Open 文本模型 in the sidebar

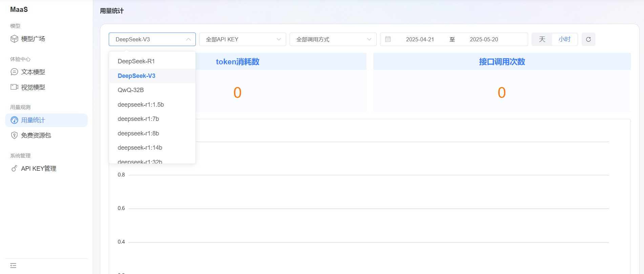click(x=46, y=72)
